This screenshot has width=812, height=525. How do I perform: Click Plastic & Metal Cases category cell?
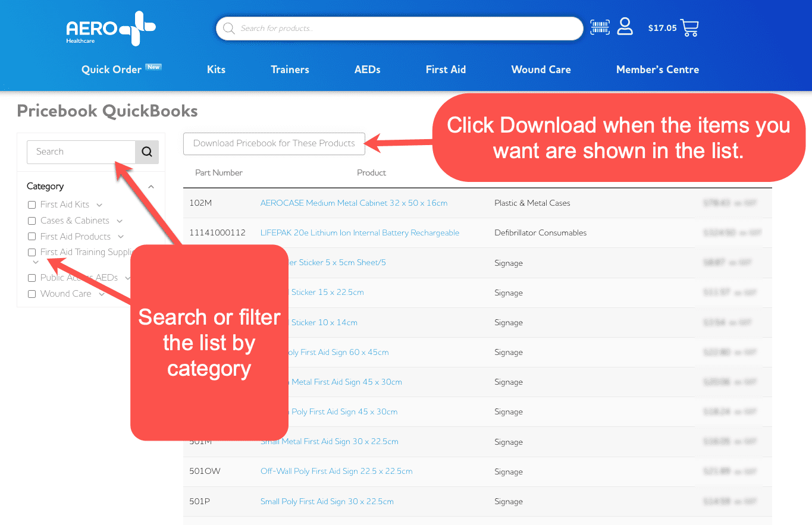(x=532, y=203)
